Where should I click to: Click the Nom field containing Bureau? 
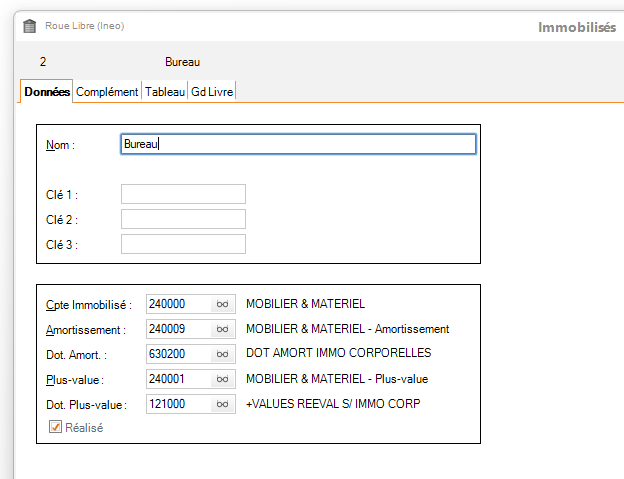(x=297, y=144)
